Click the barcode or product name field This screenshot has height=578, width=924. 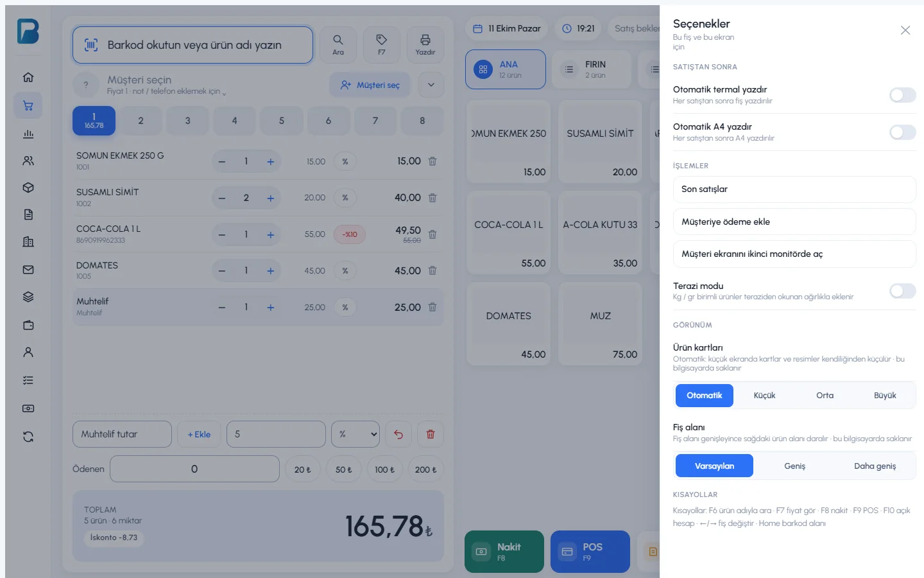click(193, 45)
